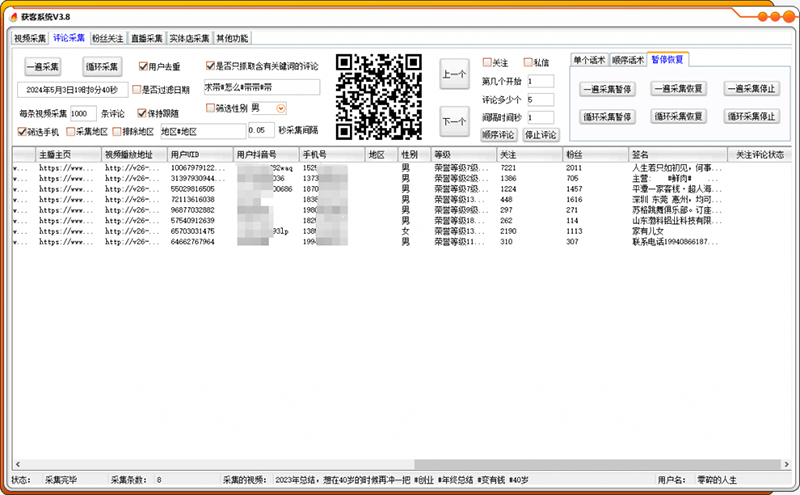Click the 粉丝 column header
The height and width of the screenshot is (495, 800).
point(596,155)
